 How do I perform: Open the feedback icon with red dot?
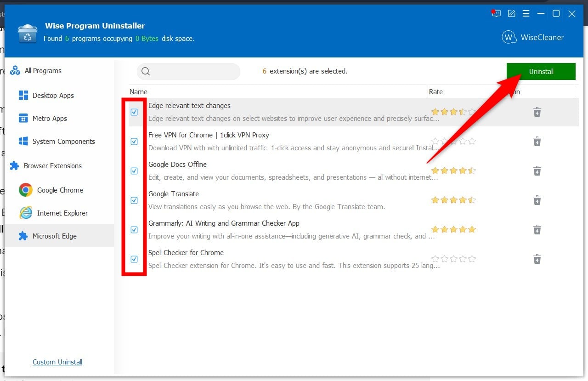[x=496, y=13]
